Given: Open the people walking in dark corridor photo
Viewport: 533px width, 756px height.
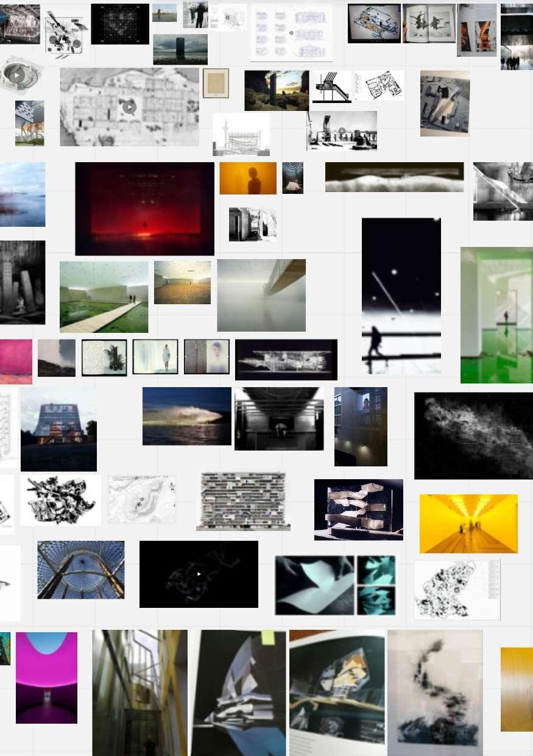Looking at the screenshot, I should [517, 37].
